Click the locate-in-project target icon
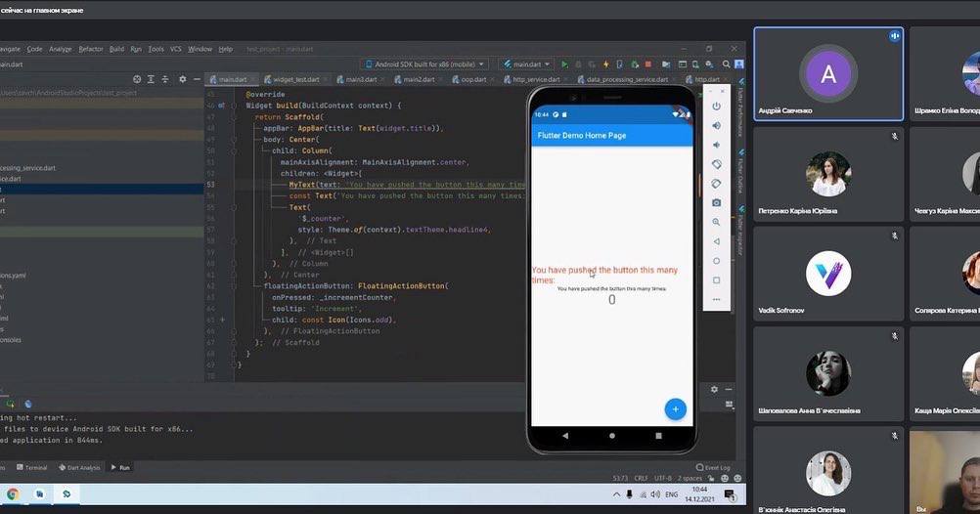The image size is (980, 514). coord(137,79)
